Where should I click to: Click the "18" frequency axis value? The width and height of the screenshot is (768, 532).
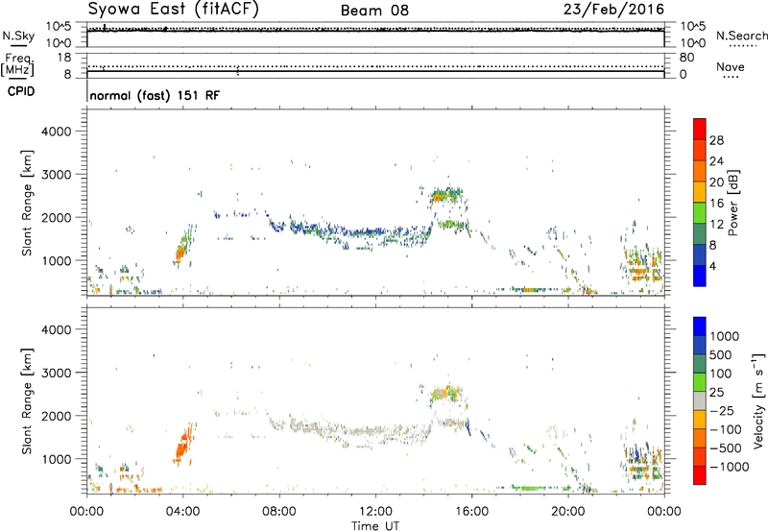coord(64,58)
